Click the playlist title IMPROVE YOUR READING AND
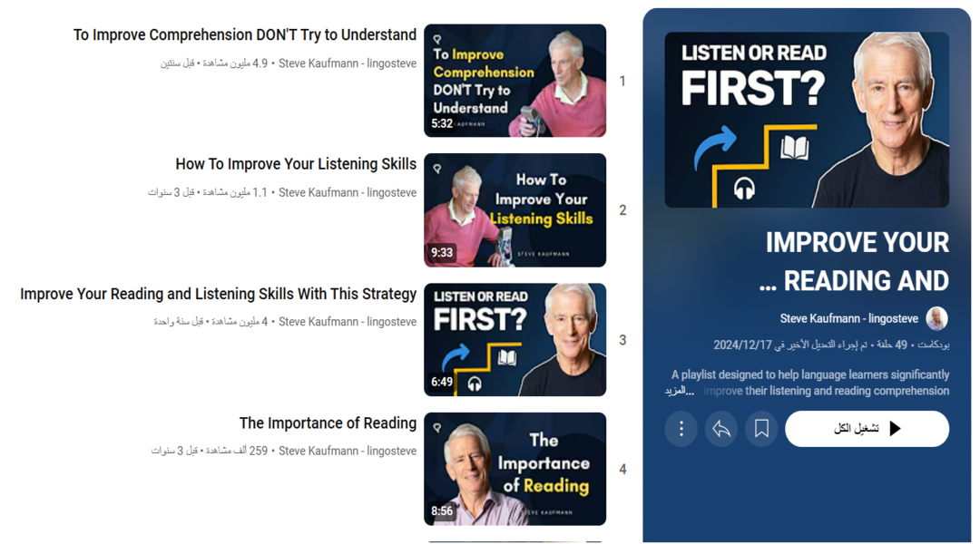This screenshot has width=980, height=544. pyautogui.click(x=855, y=262)
